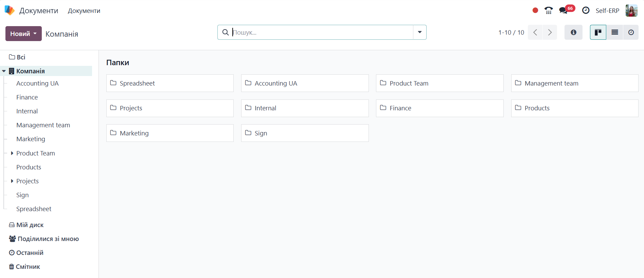The image size is (644, 278).
Task: Open the Accounting UA folder card
Action: point(305,83)
